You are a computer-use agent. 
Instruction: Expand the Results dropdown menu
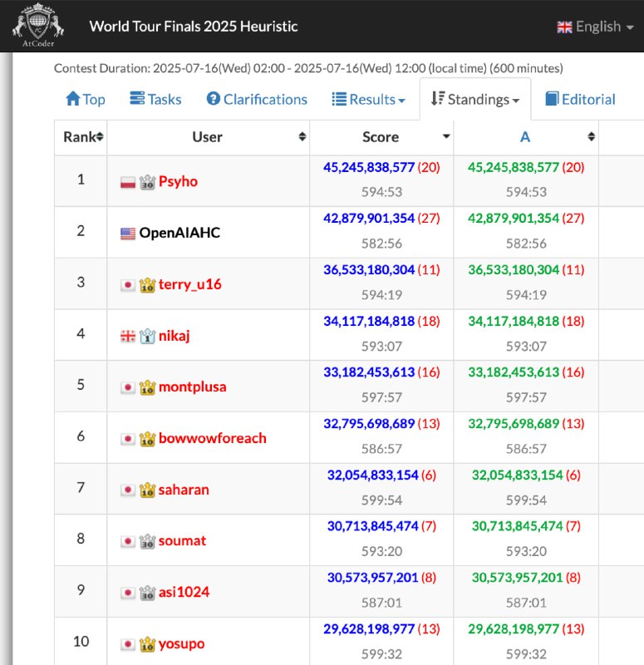click(368, 99)
